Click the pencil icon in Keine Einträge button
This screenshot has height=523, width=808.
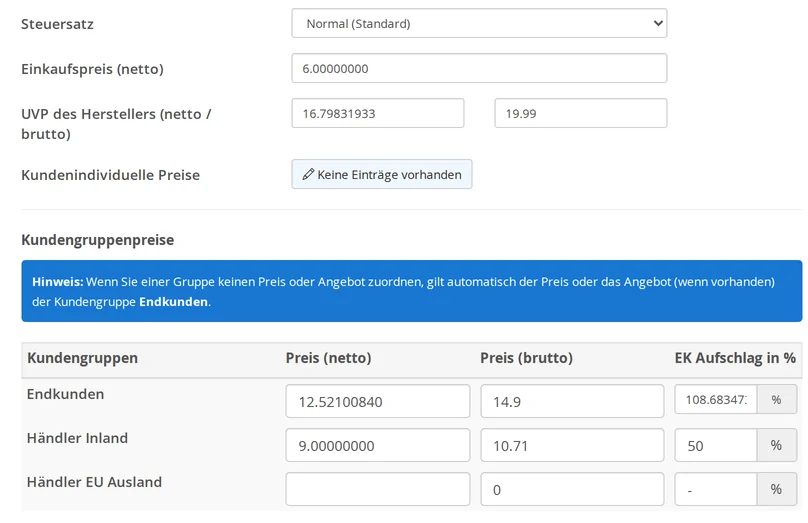(x=308, y=174)
